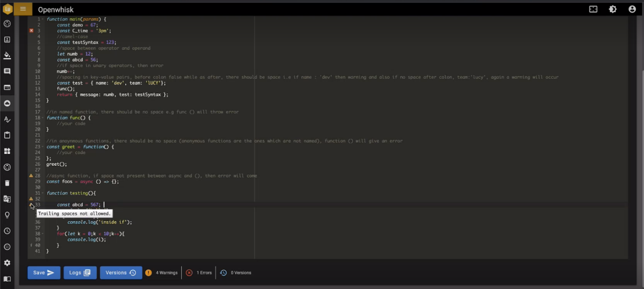
Task: Switch theme with the brightness icon
Action: point(613,9)
